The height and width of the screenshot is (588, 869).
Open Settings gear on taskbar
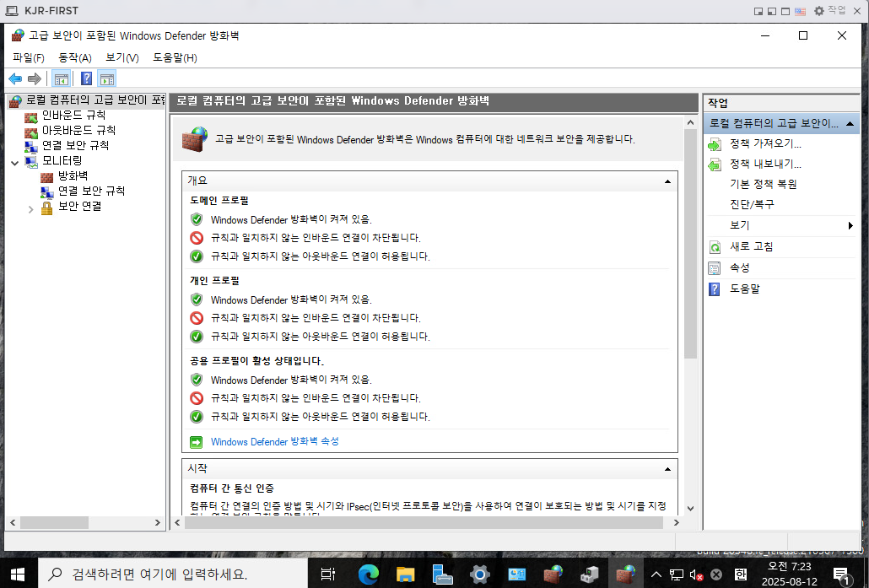pyautogui.click(x=479, y=575)
